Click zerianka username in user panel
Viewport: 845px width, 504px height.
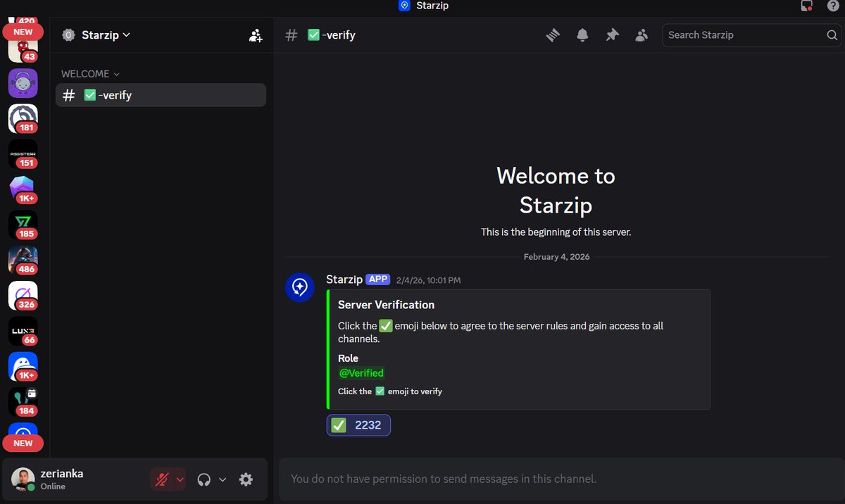62,474
